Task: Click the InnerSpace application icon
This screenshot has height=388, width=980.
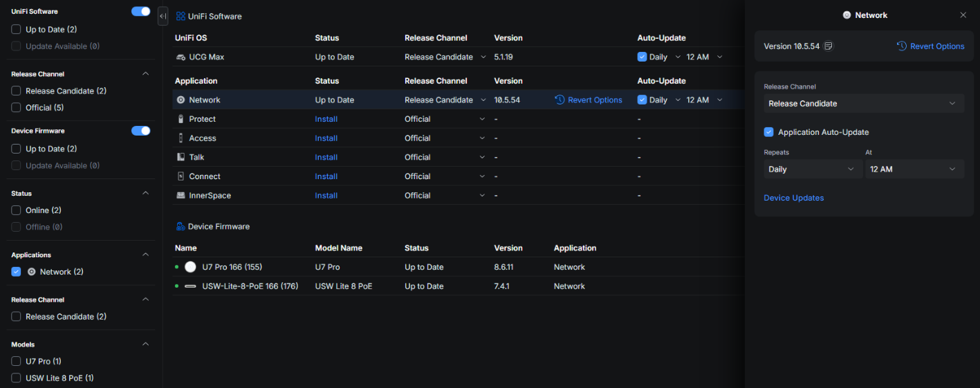Action: [181, 196]
